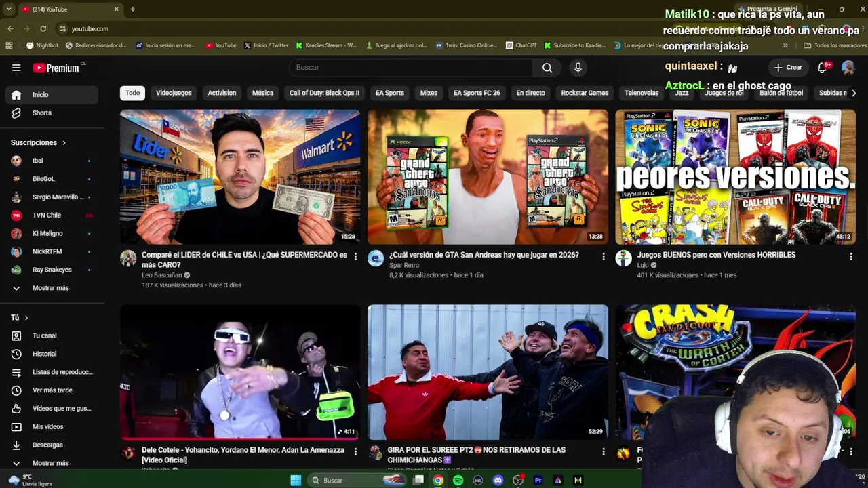This screenshot has width=868, height=488.
Task: Select the En directo filter chip
Action: pos(530,93)
